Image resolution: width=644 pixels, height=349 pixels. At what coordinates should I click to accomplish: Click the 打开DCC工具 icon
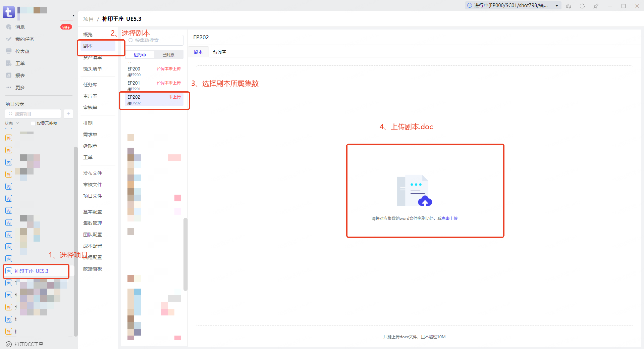click(x=9, y=344)
